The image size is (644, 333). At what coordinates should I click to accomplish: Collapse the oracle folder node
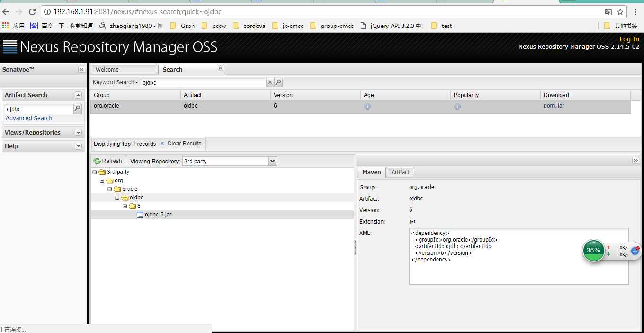coord(110,189)
